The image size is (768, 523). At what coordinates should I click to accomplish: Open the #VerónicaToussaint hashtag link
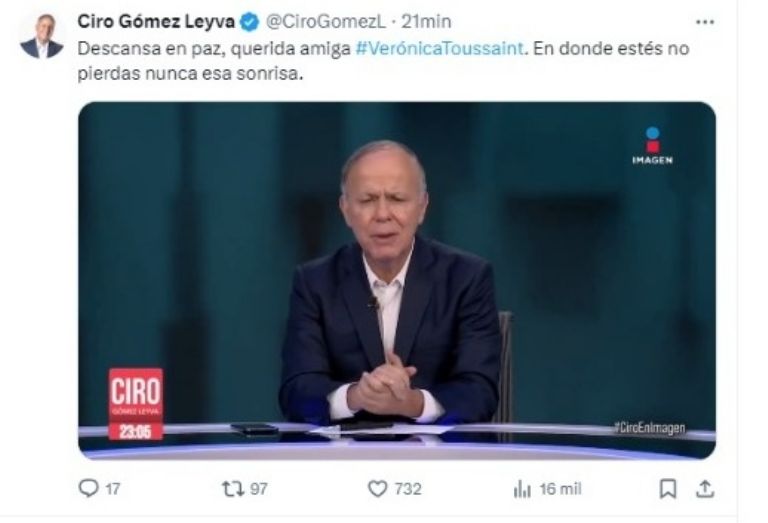[440, 48]
